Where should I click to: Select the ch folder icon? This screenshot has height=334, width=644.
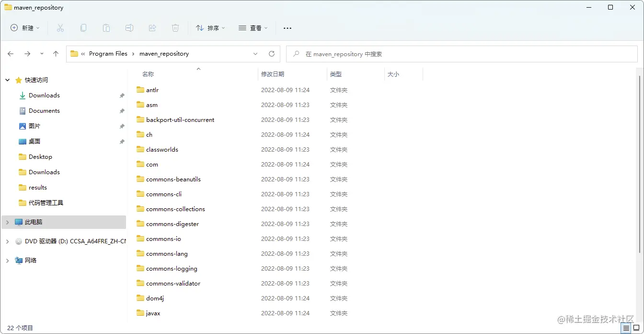tap(140, 134)
